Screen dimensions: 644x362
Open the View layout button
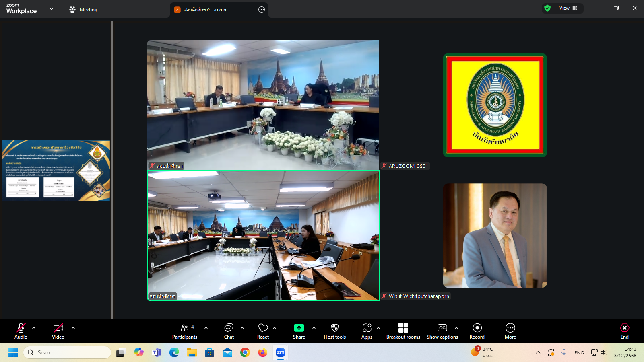pyautogui.click(x=568, y=8)
